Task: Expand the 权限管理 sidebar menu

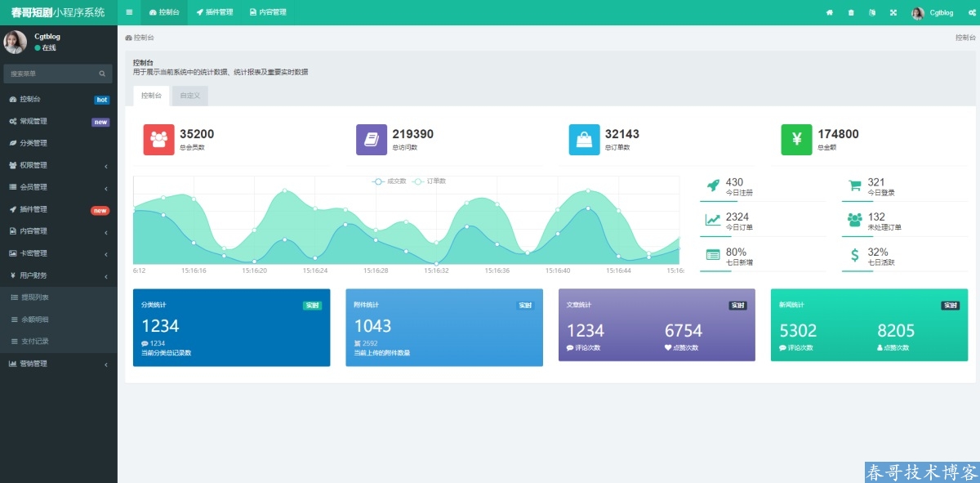Action: click(57, 165)
